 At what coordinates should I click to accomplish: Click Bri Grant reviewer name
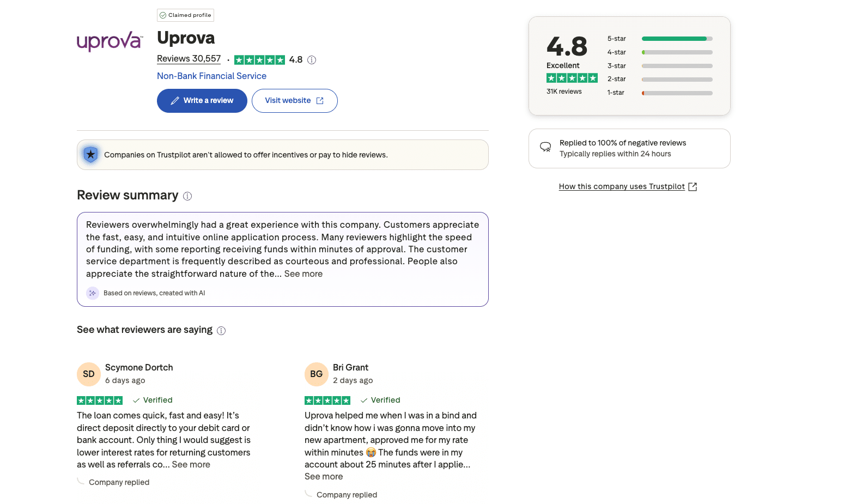pos(351,368)
